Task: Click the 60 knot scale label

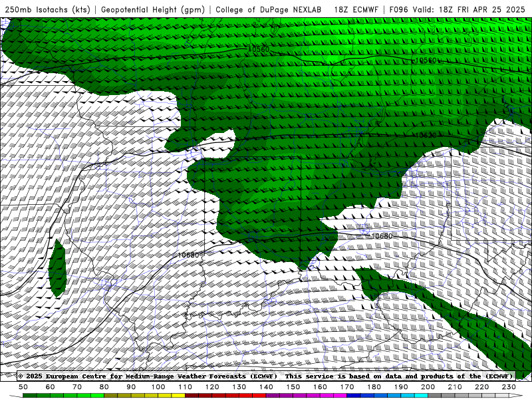Action: (x=51, y=387)
